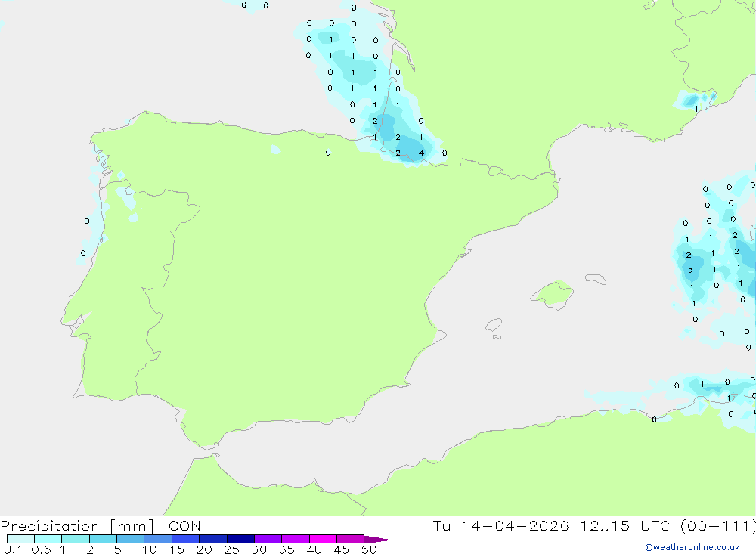Click the '10' legend scale label
The height and width of the screenshot is (554, 756).
(150, 549)
